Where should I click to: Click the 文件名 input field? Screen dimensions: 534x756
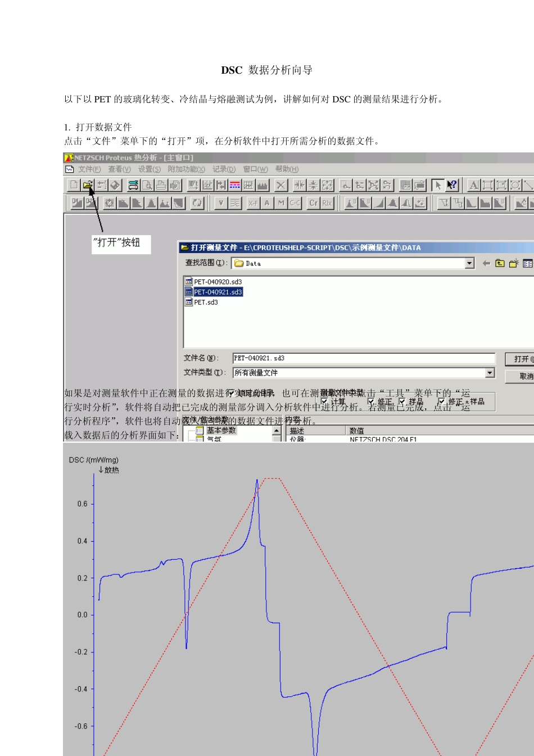click(x=364, y=358)
